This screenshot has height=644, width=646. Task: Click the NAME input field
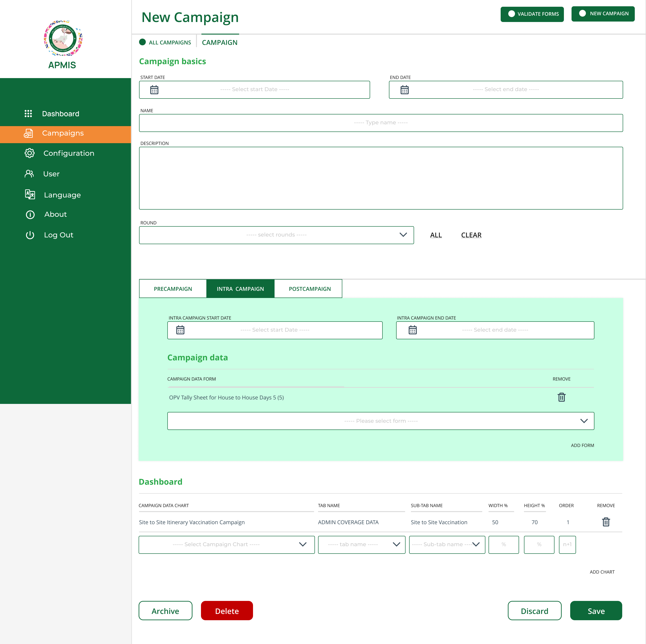pos(381,123)
